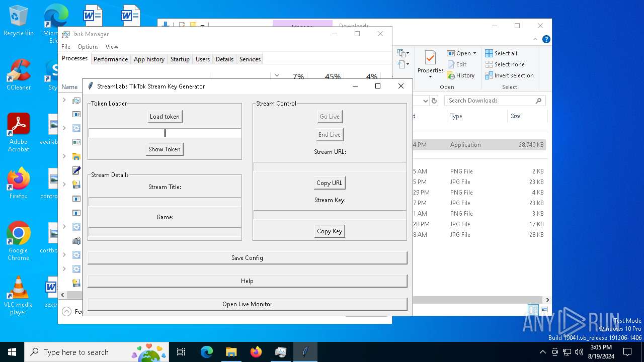
Task: Collapse the Explorer ribbon with the chevron
Action: point(535,39)
